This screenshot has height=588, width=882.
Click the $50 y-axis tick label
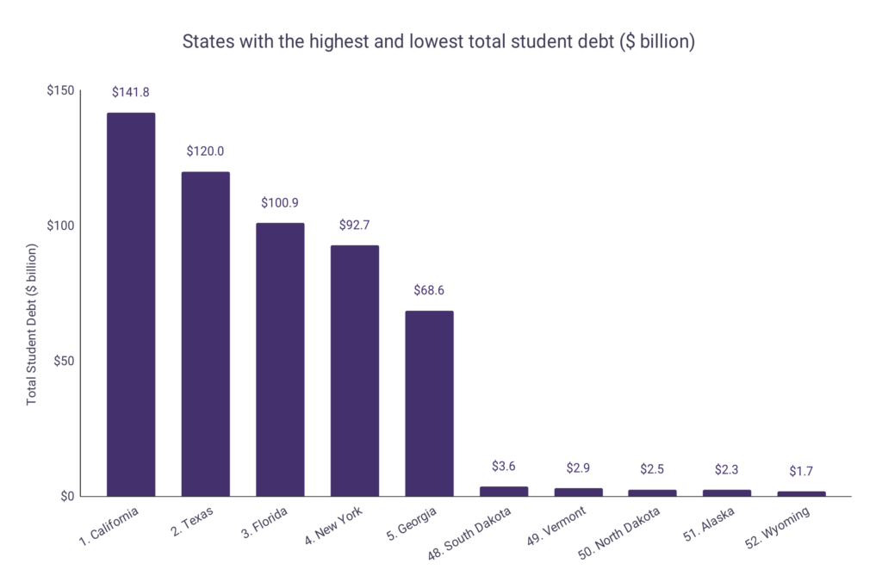click(64, 361)
